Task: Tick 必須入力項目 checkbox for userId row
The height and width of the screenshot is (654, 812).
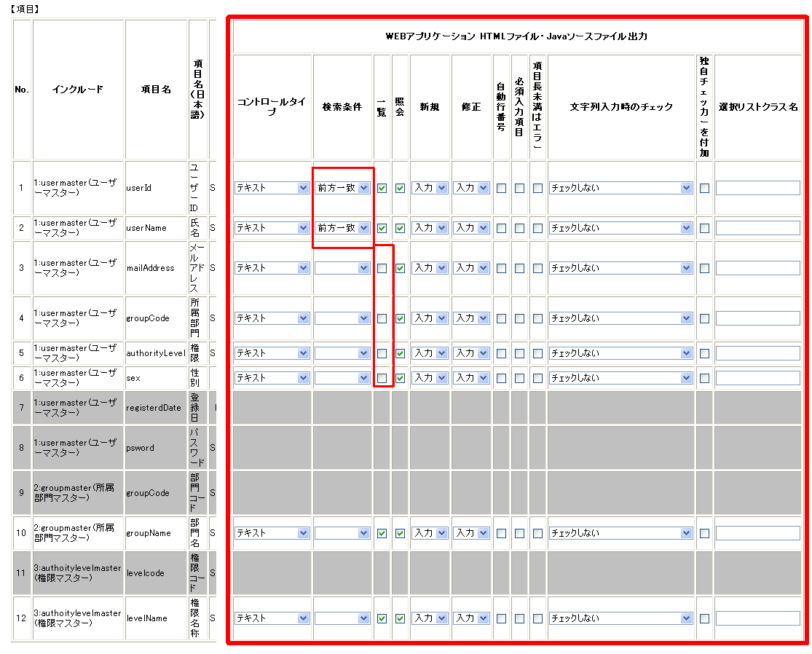Action: [x=519, y=188]
